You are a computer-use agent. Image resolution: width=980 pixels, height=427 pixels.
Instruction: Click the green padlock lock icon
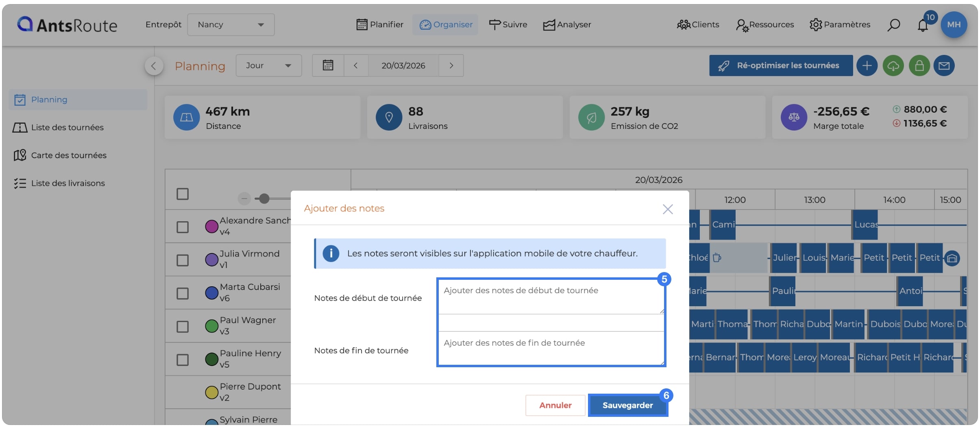click(919, 65)
